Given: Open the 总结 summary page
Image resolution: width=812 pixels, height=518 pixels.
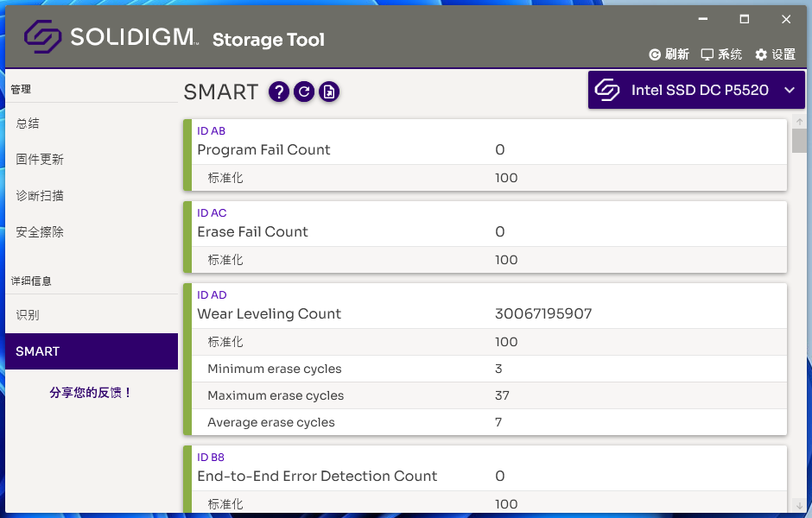Looking at the screenshot, I should tap(28, 123).
